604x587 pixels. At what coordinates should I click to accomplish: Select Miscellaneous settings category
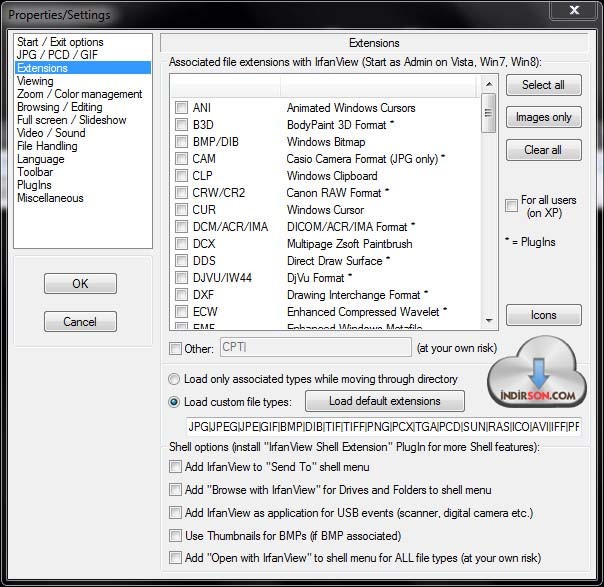[x=50, y=198]
